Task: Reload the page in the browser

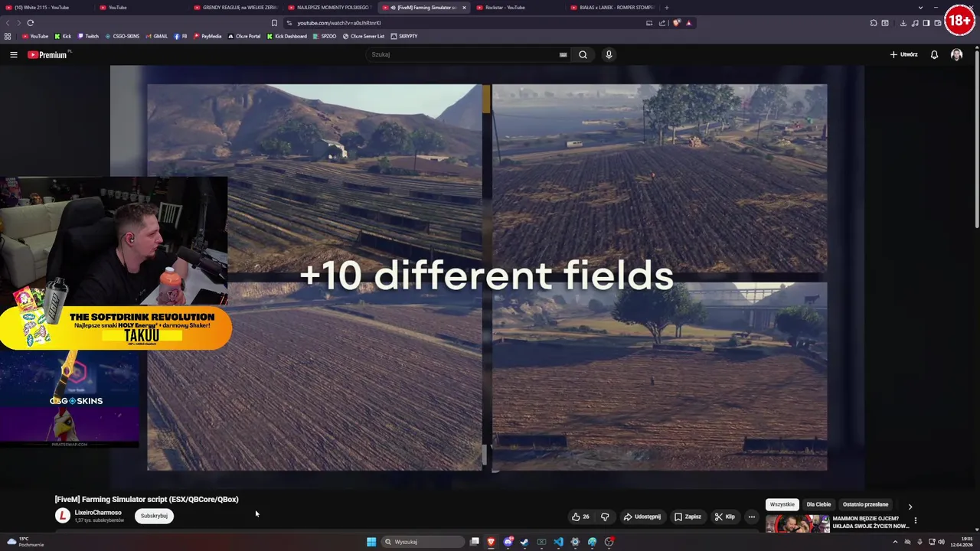Action: click(x=30, y=23)
